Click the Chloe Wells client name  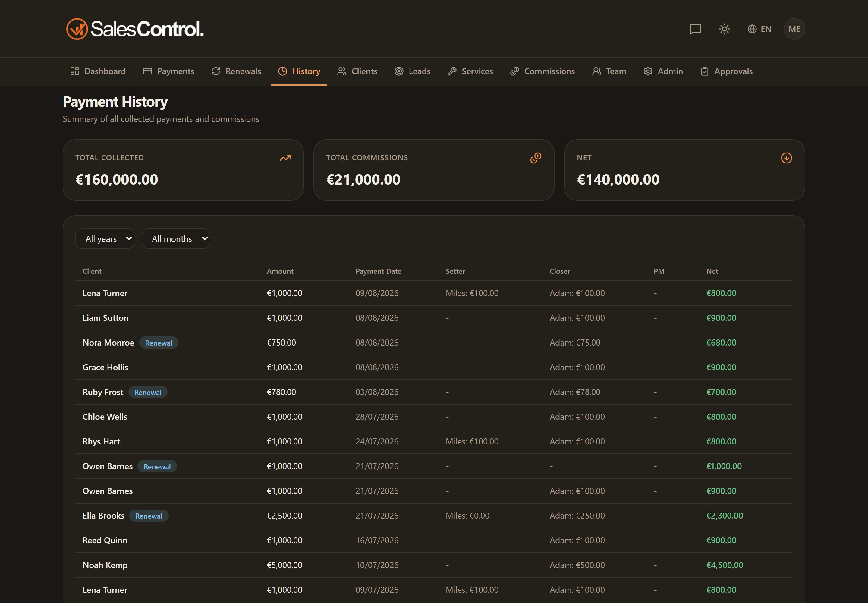(x=105, y=417)
